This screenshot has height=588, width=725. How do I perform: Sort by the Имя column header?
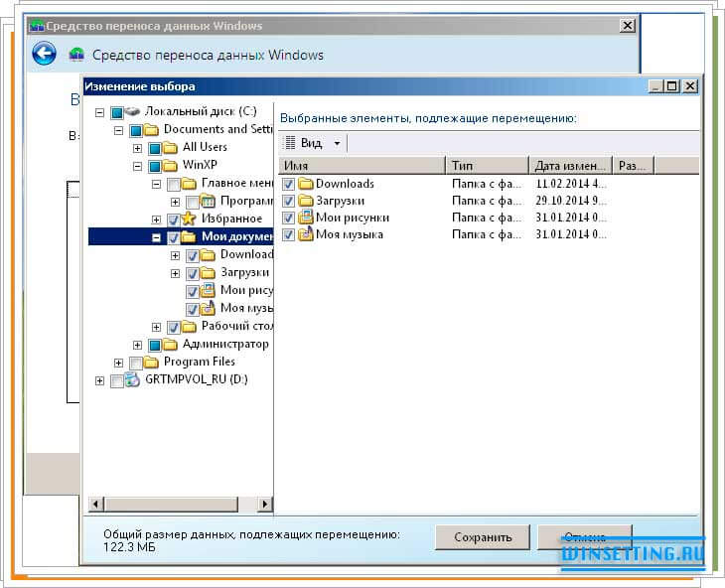click(x=362, y=166)
